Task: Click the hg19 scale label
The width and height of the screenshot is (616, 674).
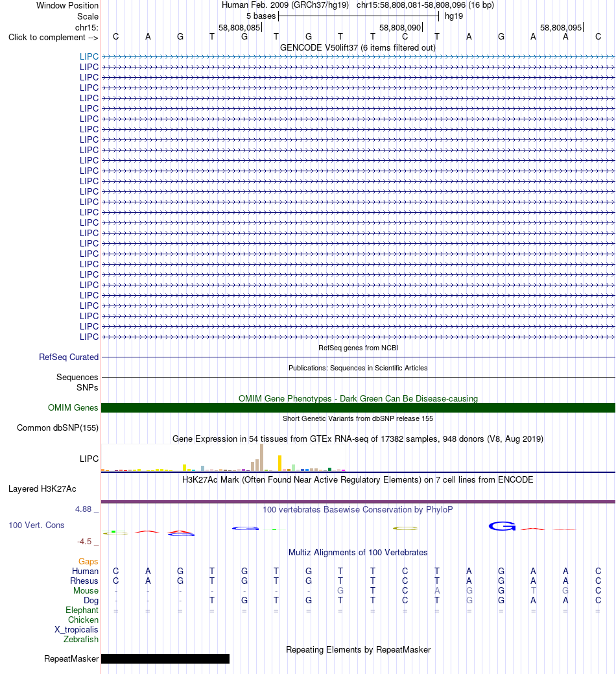Action: coord(454,16)
